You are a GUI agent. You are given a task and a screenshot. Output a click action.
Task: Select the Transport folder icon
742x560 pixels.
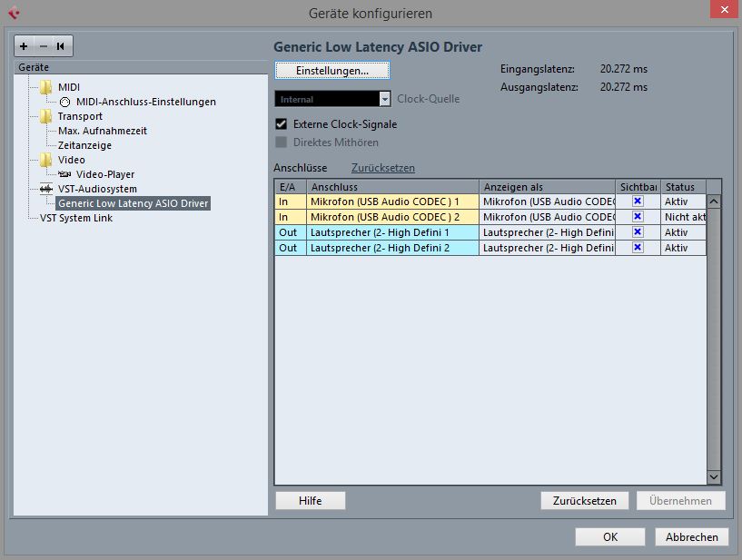point(46,116)
